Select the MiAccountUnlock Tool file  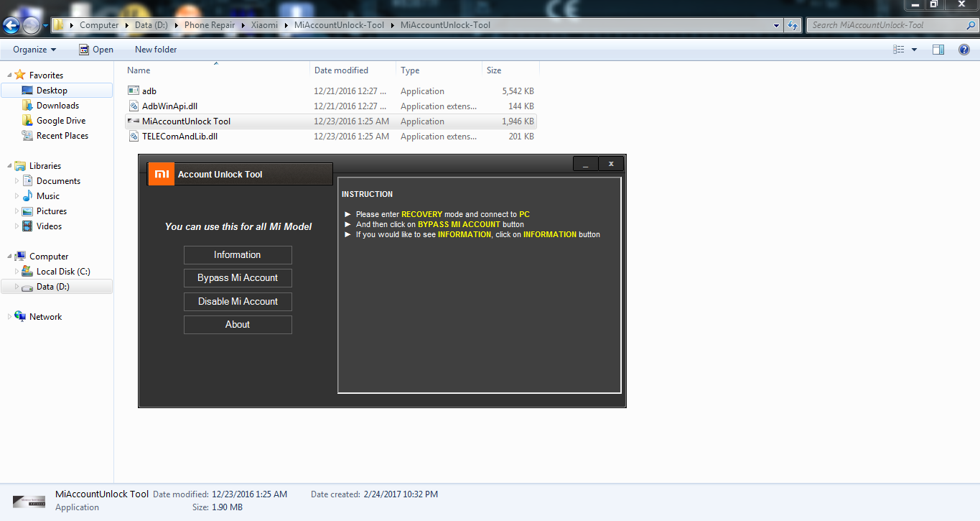point(331,121)
